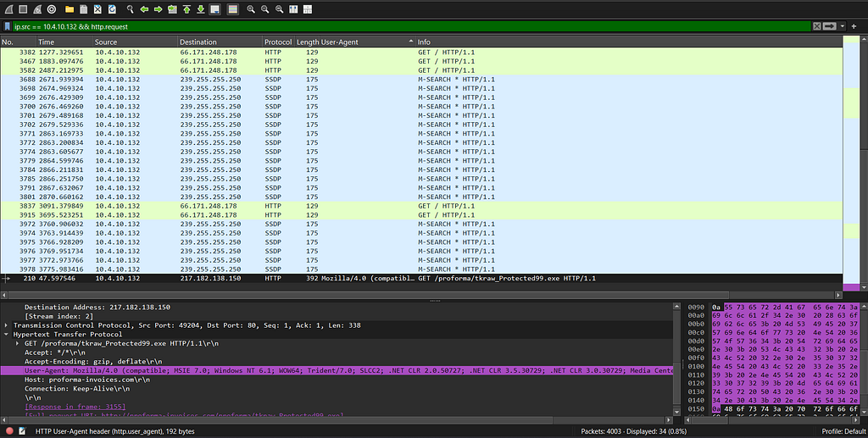Add a display filter button

point(854,26)
